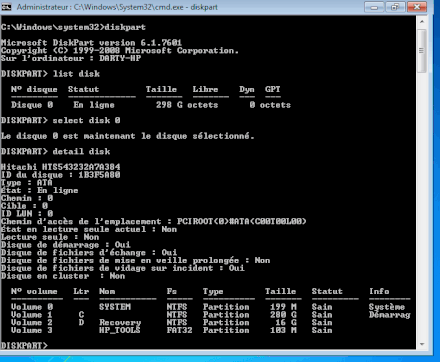Screen dimensions: 440x362
Task: Close the diskpart command window
Action: pos(417,7)
